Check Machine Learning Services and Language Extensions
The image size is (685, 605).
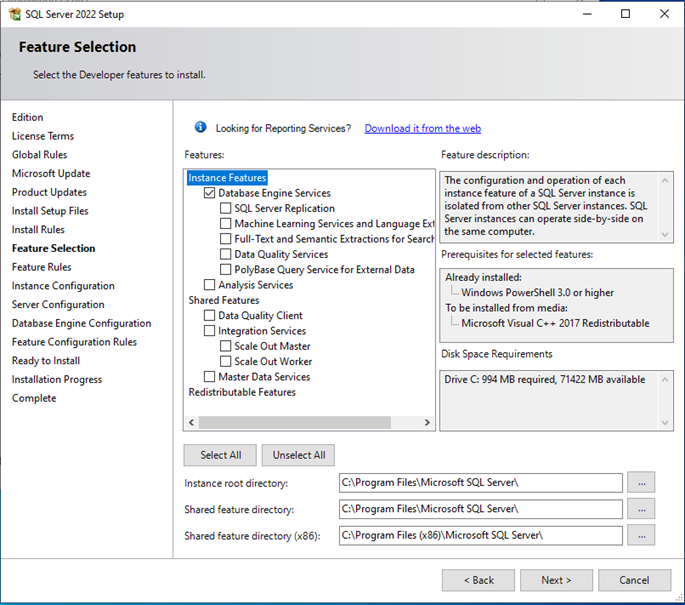(x=225, y=223)
